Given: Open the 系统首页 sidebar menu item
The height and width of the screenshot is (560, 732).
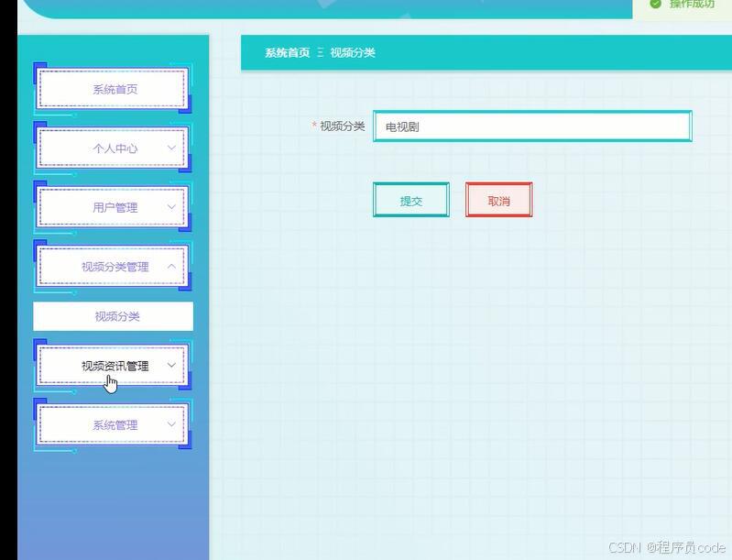Looking at the screenshot, I should coord(113,89).
